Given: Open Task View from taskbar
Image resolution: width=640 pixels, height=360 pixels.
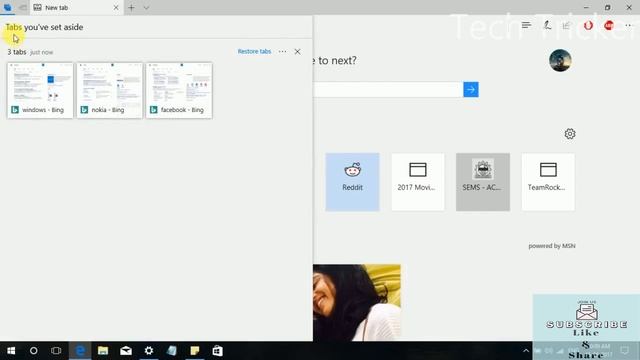Looking at the screenshot, I should coord(56,351).
